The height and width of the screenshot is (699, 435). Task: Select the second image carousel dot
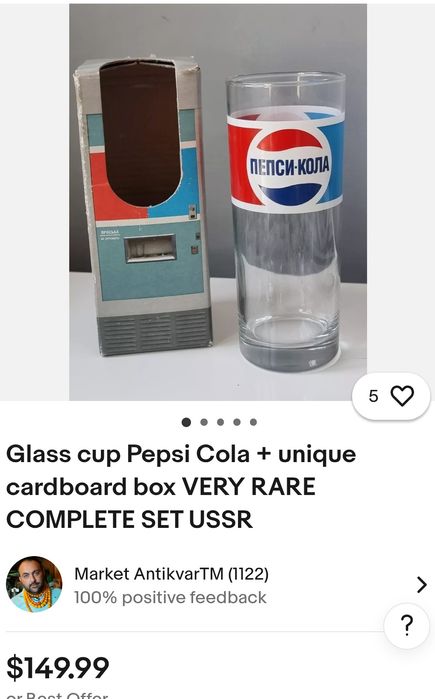click(204, 422)
